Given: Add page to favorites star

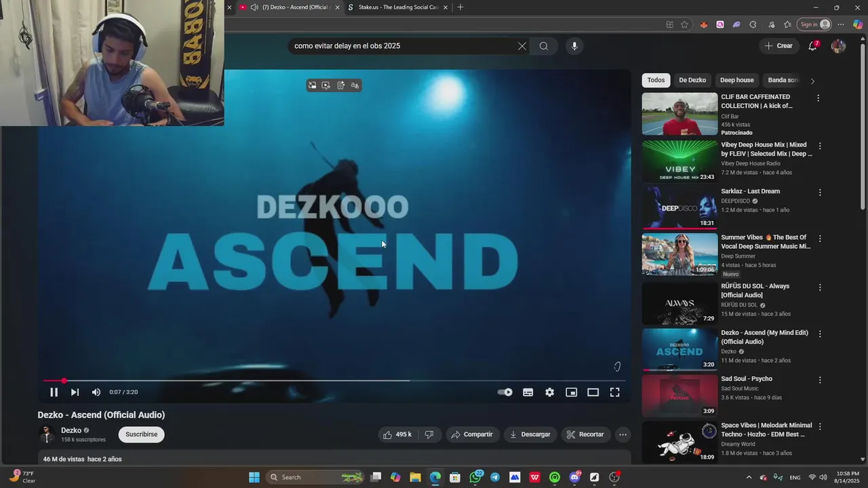Looking at the screenshot, I should coord(684,24).
